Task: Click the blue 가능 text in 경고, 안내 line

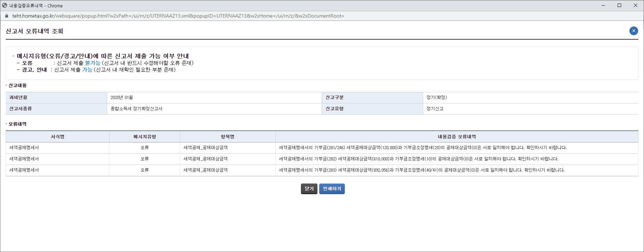Action: pyautogui.click(x=87, y=69)
